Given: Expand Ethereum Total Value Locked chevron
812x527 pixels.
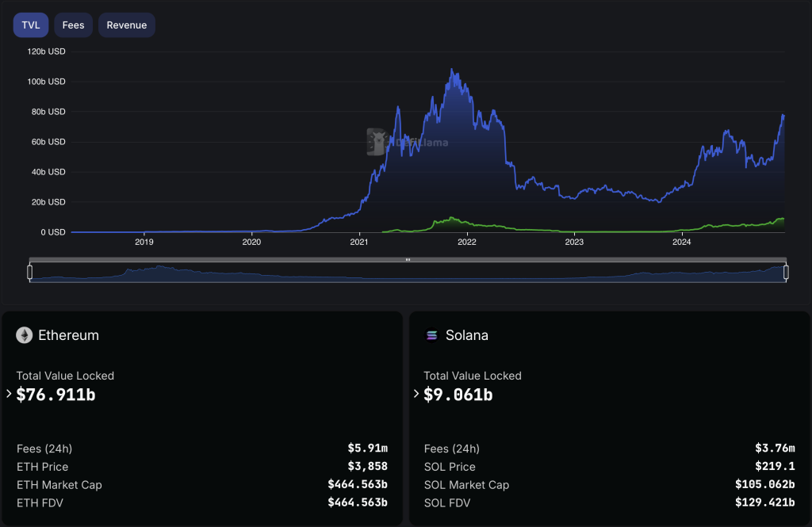Looking at the screenshot, I should [9, 394].
